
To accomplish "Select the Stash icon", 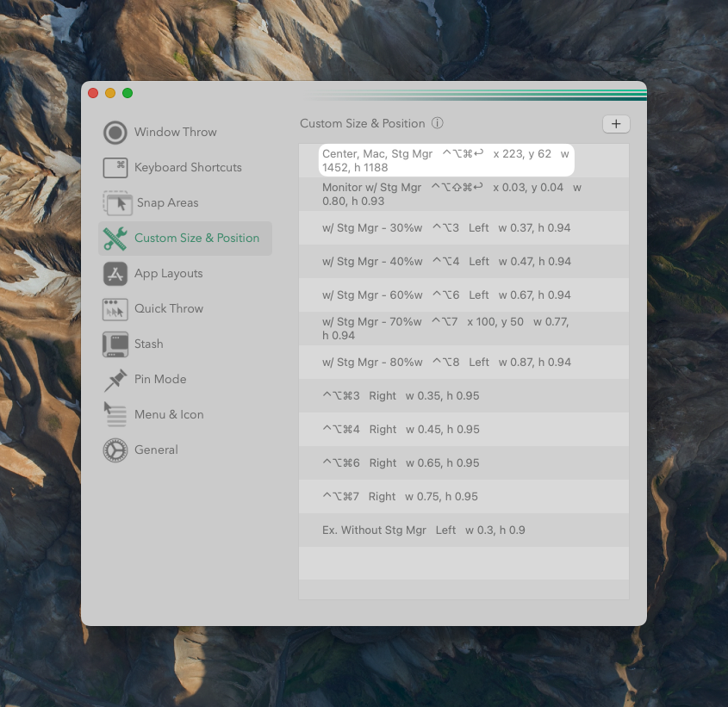I will tap(115, 344).
